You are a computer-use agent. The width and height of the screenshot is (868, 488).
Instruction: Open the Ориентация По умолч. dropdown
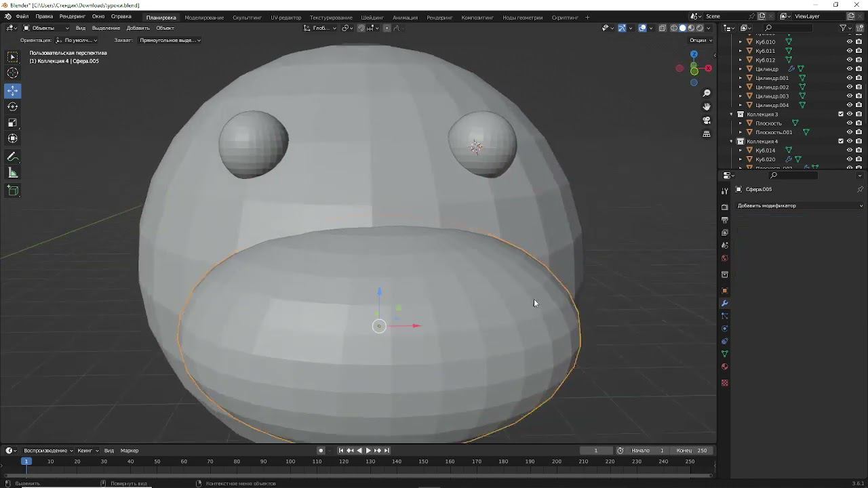pyautogui.click(x=77, y=40)
